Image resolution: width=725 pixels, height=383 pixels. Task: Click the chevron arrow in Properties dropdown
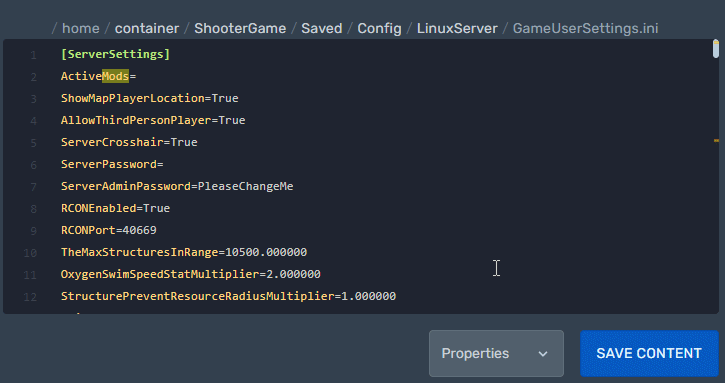[x=543, y=354]
